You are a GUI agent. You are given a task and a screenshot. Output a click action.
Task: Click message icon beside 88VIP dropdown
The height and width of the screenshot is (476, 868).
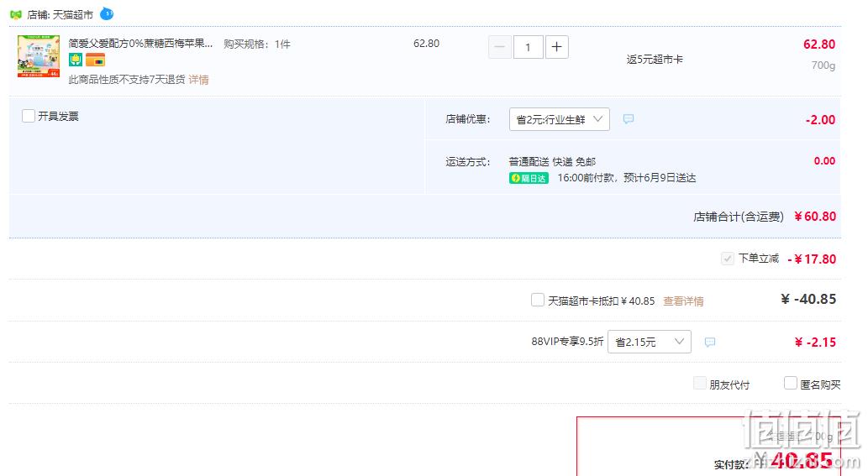pos(710,343)
